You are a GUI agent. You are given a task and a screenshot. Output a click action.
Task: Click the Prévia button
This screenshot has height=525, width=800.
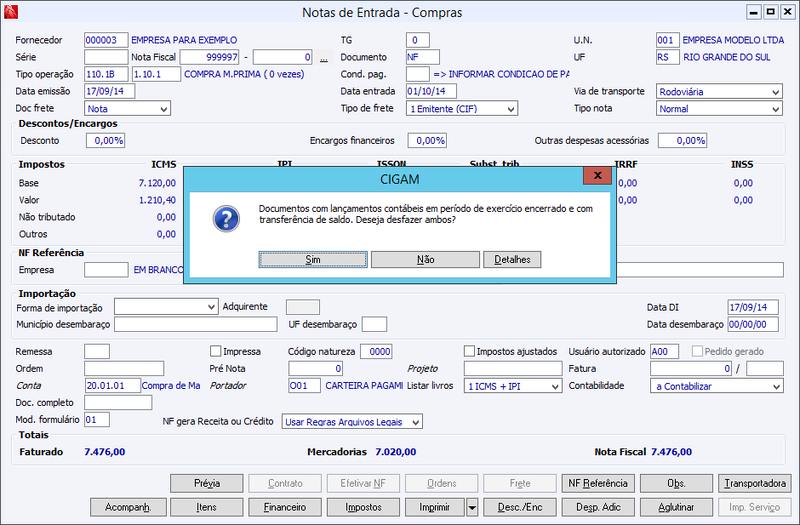pos(207,483)
